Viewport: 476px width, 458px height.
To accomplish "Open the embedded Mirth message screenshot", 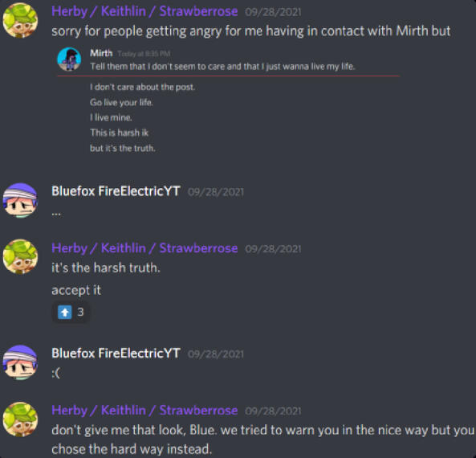I will point(228,100).
